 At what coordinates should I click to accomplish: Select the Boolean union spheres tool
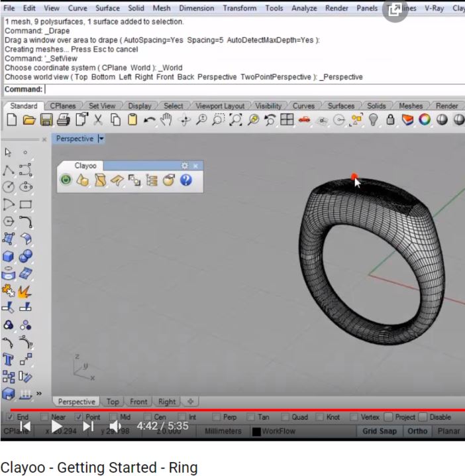(25, 257)
